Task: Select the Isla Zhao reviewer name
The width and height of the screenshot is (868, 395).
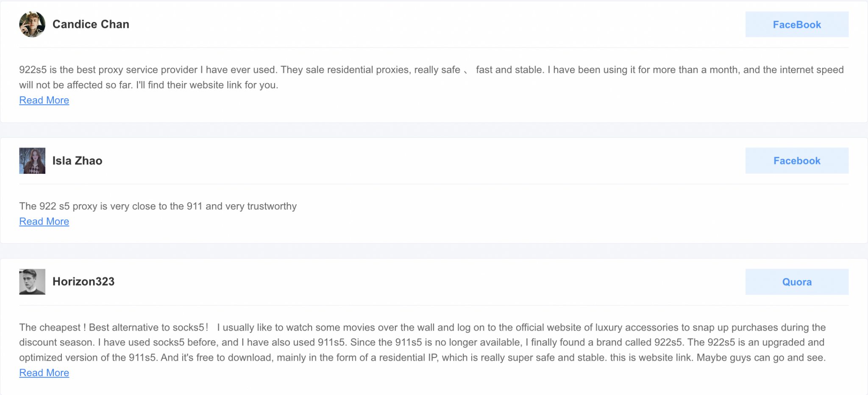Action: 77,161
